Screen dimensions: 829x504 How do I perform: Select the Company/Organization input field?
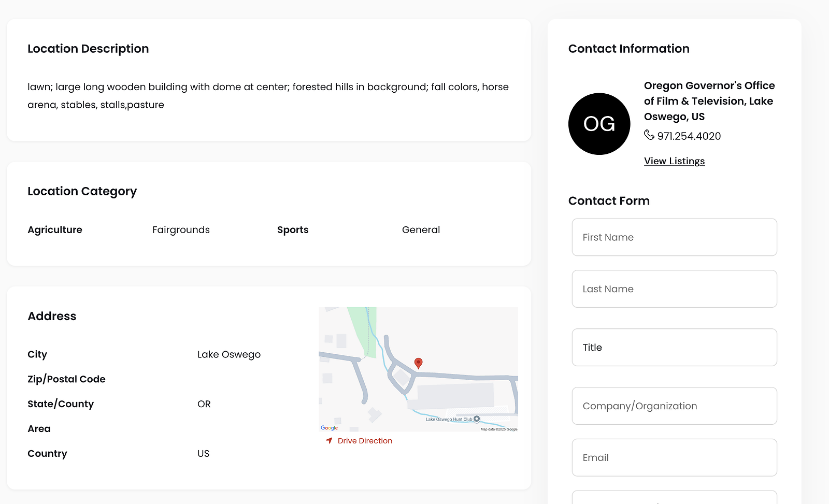click(674, 406)
